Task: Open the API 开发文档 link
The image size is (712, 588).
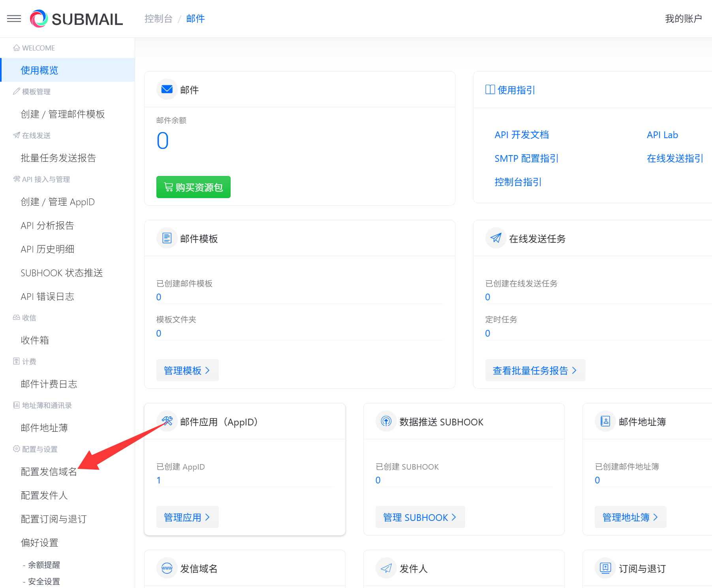Action: pos(521,135)
